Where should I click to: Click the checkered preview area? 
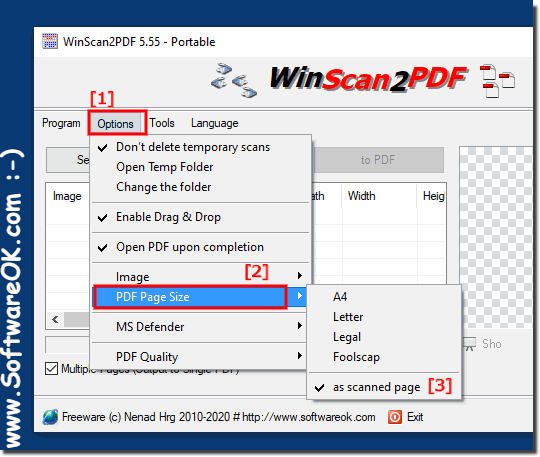pyautogui.click(x=496, y=237)
